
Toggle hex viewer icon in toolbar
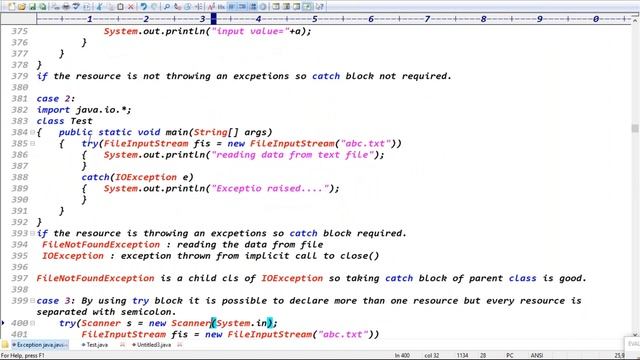tap(221, 7)
